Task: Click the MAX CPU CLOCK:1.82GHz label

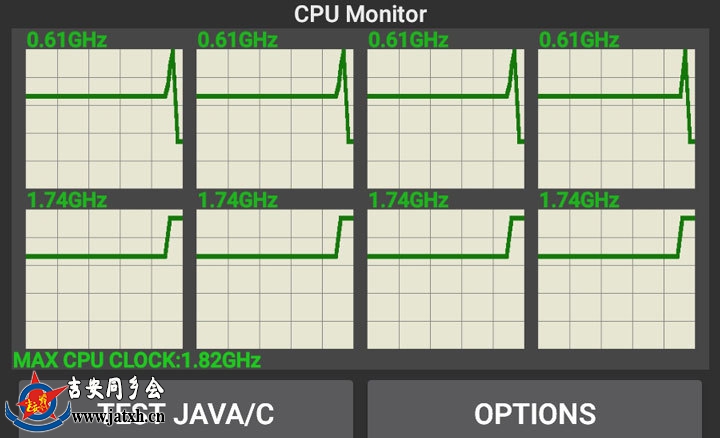Action: pos(137,360)
